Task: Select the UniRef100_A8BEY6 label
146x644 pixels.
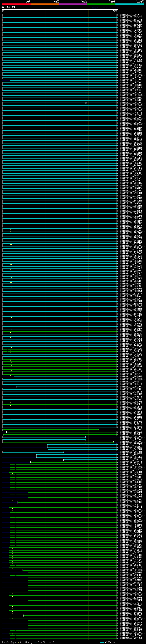Action: point(131,454)
